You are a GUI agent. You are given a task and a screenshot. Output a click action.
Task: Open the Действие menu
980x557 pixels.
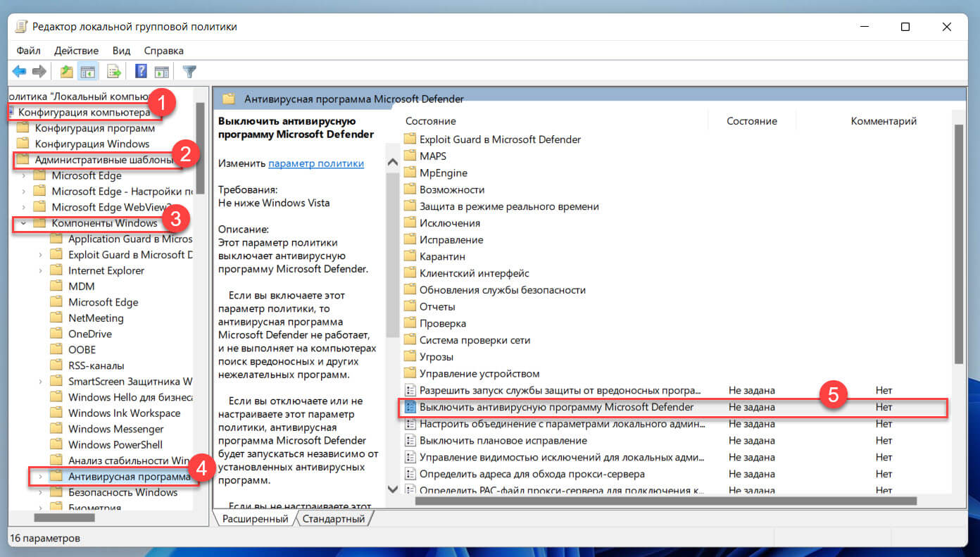[76, 51]
